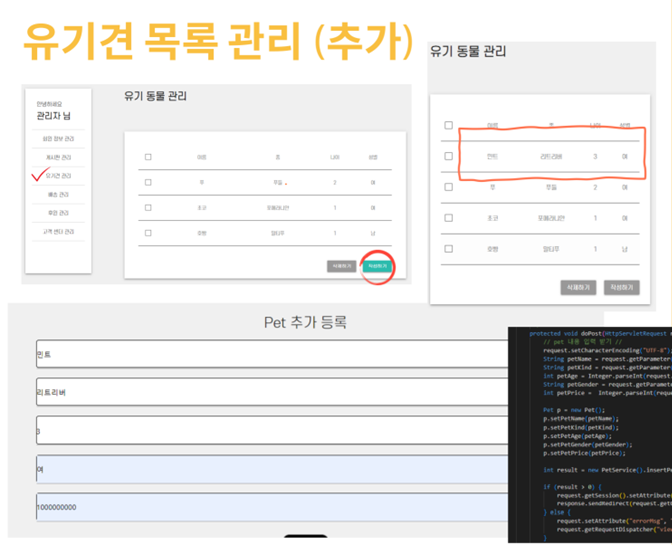Image resolution: width=672 pixels, height=545 pixels.
Task: Click Pet 추가 등록 form heading
Action: (x=305, y=322)
